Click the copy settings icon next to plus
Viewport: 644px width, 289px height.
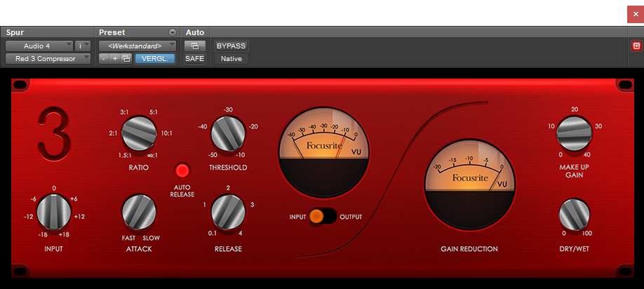click(x=126, y=59)
